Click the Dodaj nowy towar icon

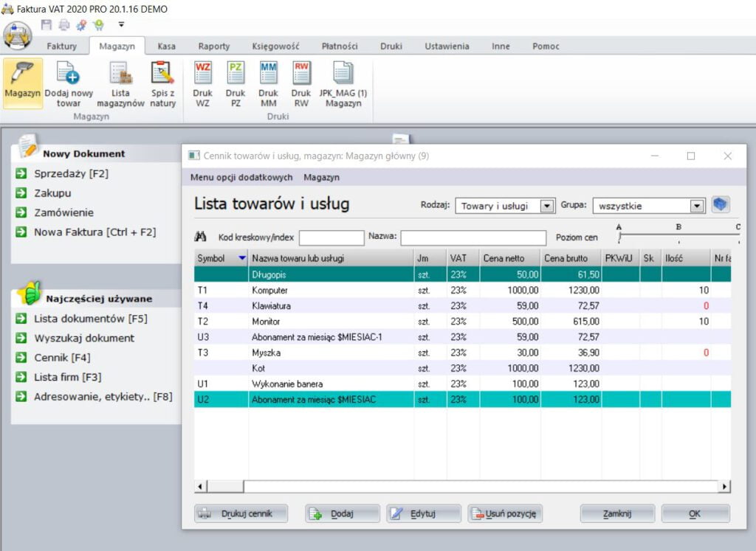pyautogui.click(x=69, y=74)
